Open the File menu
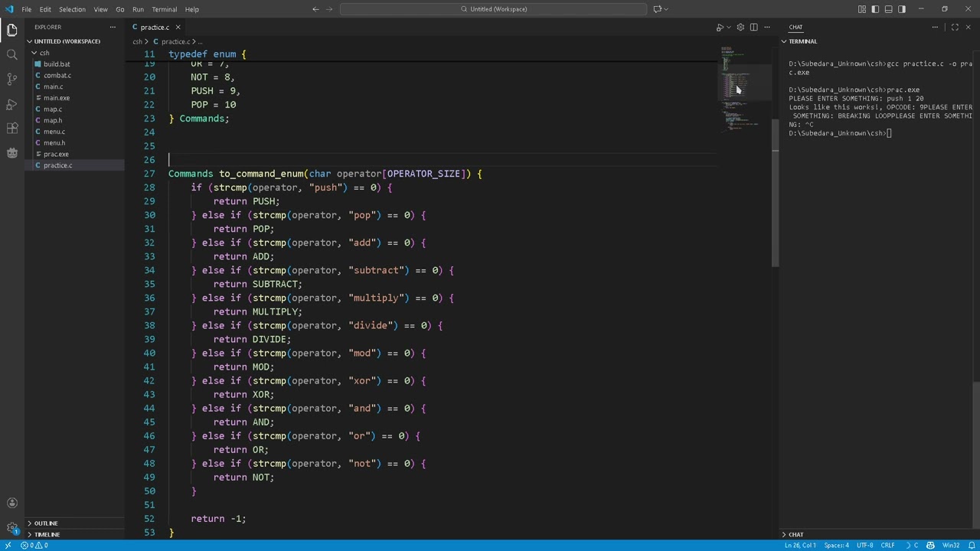 (26, 9)
